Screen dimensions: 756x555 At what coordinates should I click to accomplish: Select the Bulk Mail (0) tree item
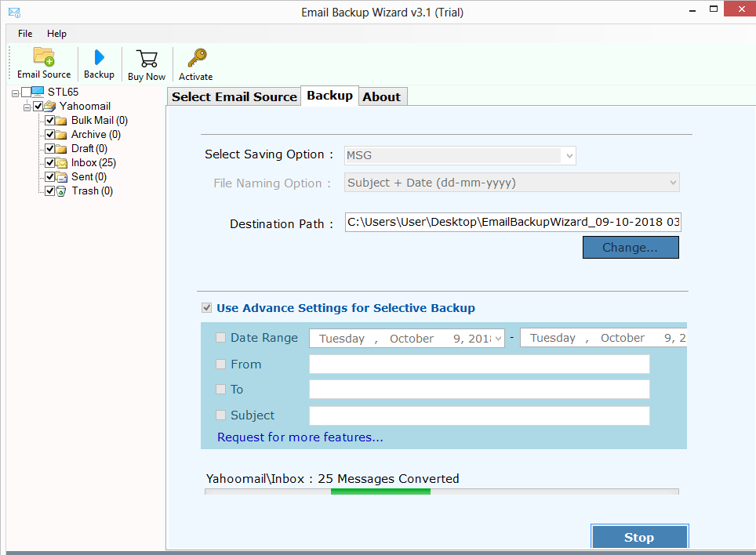coord(100,121)
